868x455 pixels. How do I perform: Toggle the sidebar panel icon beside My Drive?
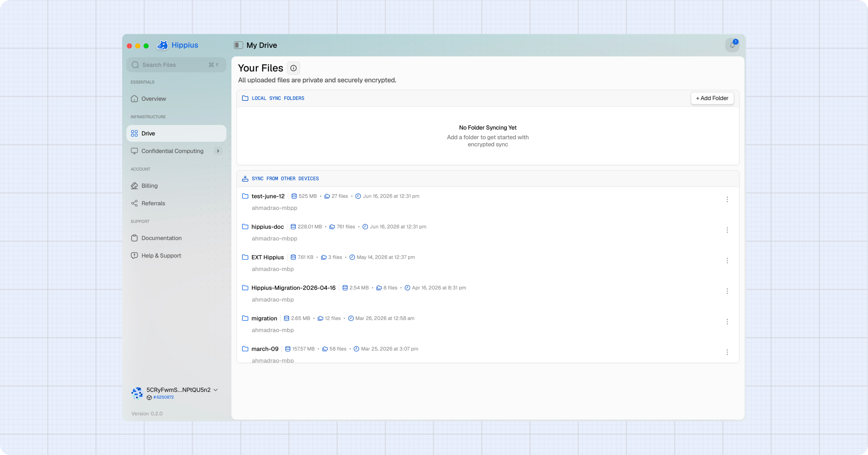point(238,45)
